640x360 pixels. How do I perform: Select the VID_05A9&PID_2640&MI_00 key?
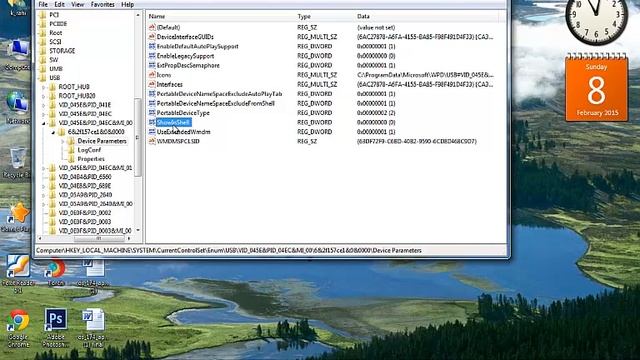point(96,204)
